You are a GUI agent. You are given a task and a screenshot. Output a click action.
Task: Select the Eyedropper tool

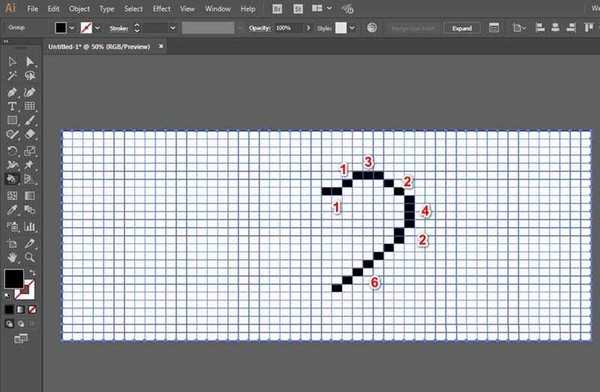[x=12, y=210]
